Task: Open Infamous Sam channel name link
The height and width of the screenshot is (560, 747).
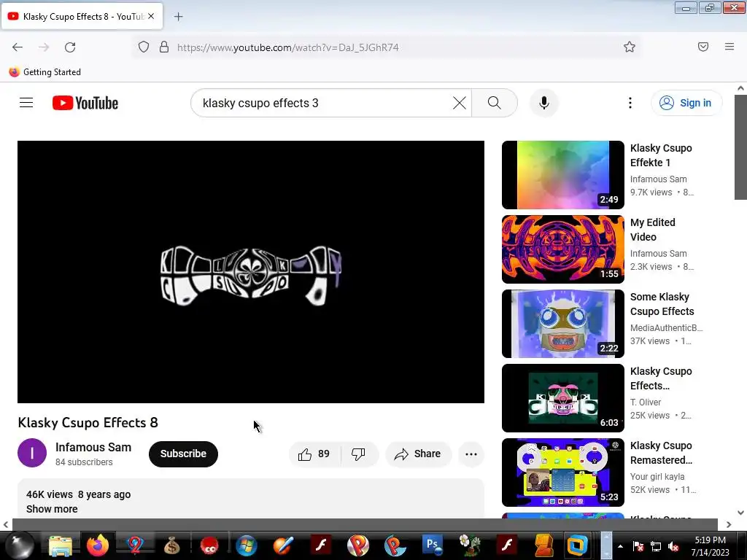Action: tap(93, 447)
